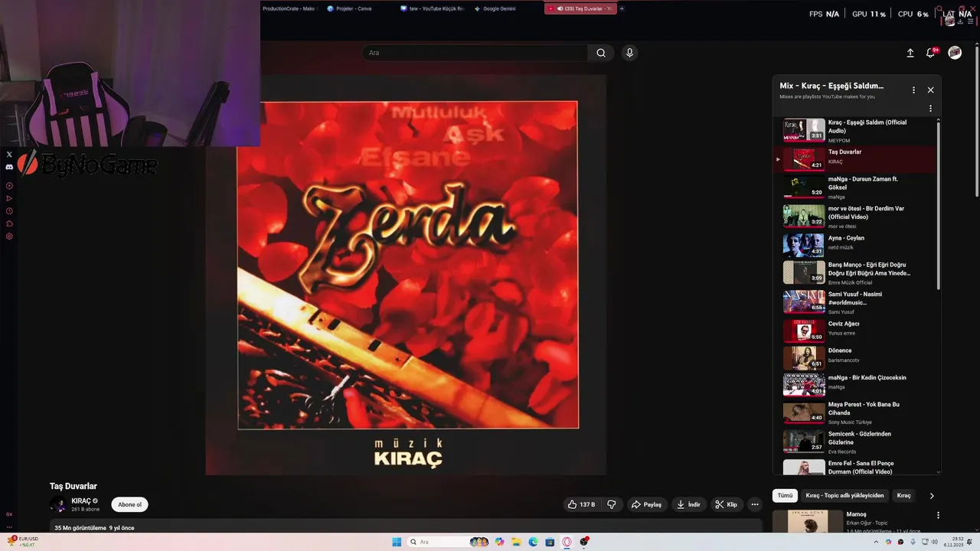Image resolution: width=980 pixels, height=551 pixels.
Task: Show more filter chips with right chevron
Action: [x=932, y=496]
